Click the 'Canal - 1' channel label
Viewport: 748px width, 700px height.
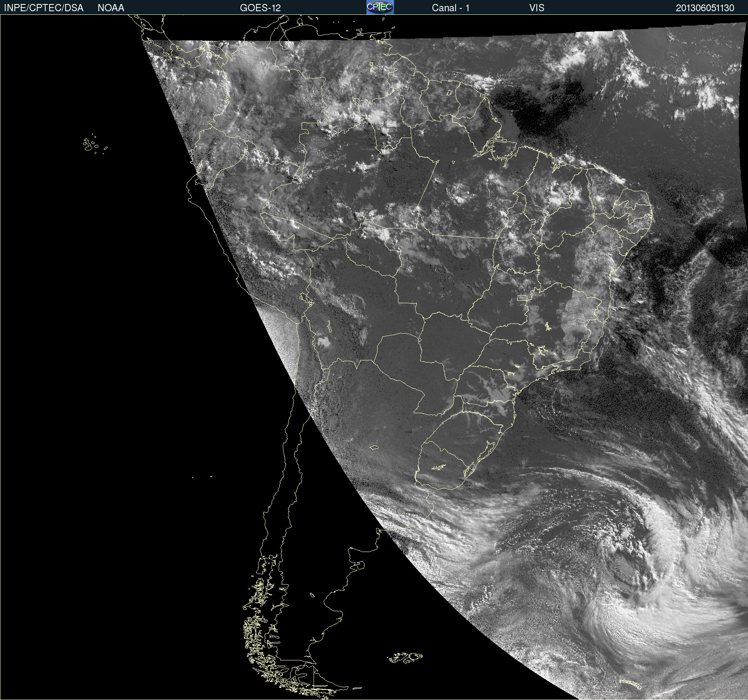point(450,8)
